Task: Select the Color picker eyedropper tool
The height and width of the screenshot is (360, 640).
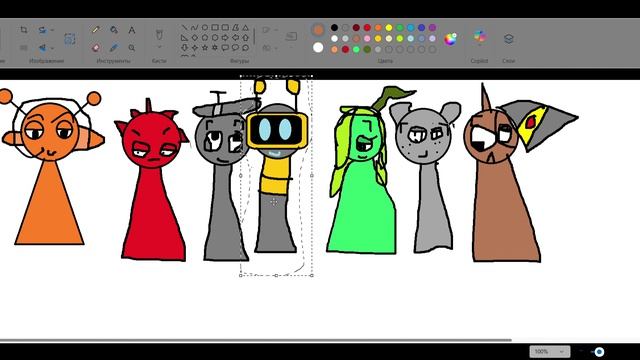Action: pyautogui.click(x=114, y=48)
